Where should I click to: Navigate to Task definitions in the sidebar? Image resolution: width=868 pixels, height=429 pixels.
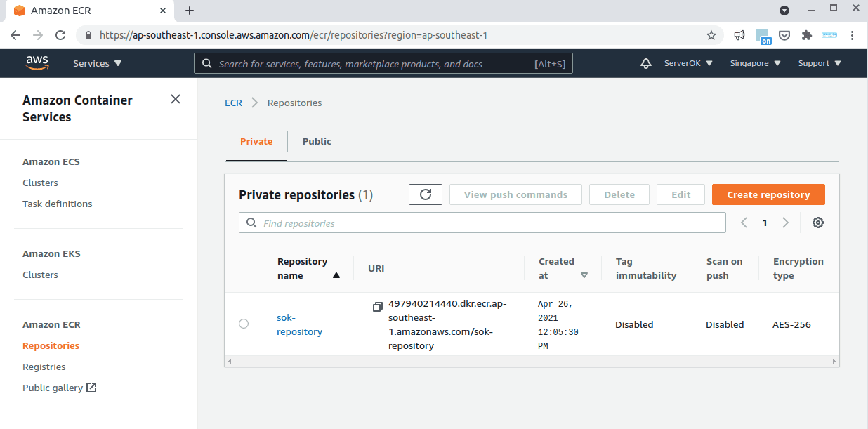[x=58, y=204]
